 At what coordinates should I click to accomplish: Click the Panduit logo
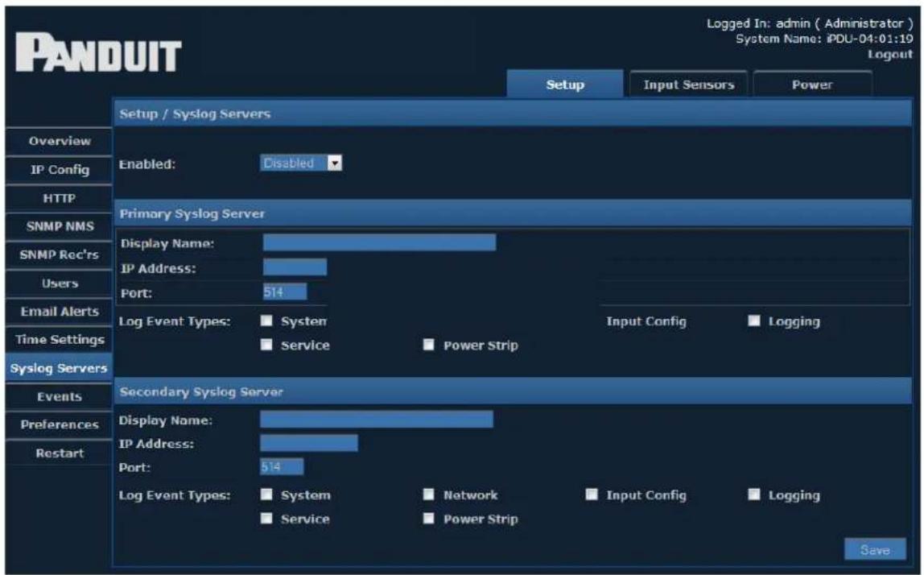pyautogui.click(x=98, y=53)
